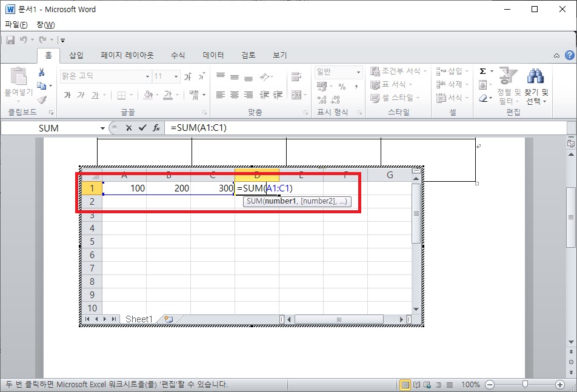Click decrease decimal icon

tap(335, 99)
